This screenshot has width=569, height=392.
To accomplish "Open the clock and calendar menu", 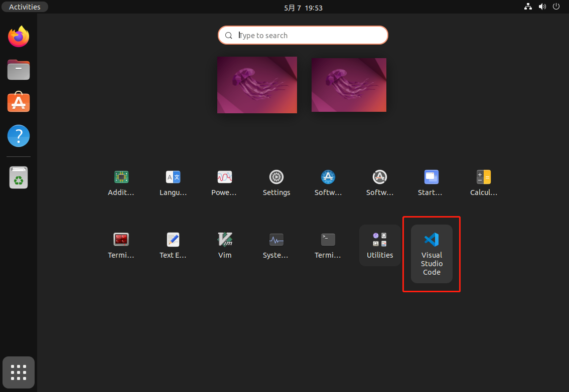I will click(x=303, y=8).
